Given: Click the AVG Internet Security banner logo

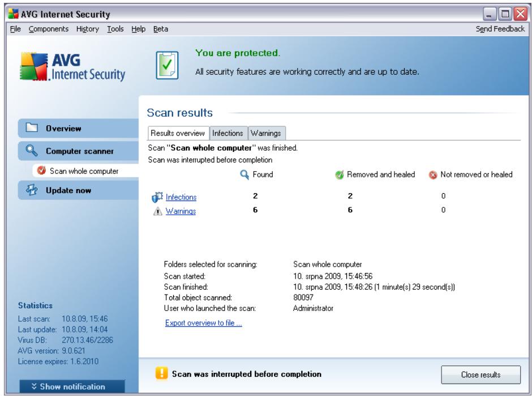Looking at the screenshot, I should (72, 67).
